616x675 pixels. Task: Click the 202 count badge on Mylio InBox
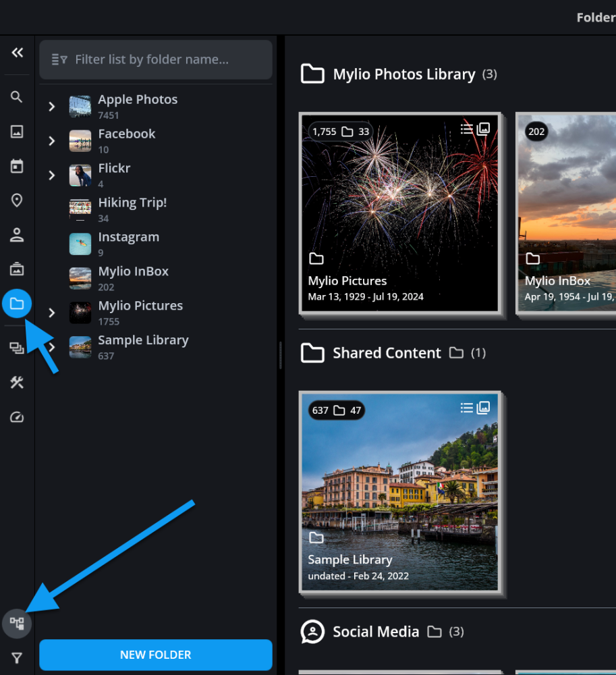click(x=536, y=132)
